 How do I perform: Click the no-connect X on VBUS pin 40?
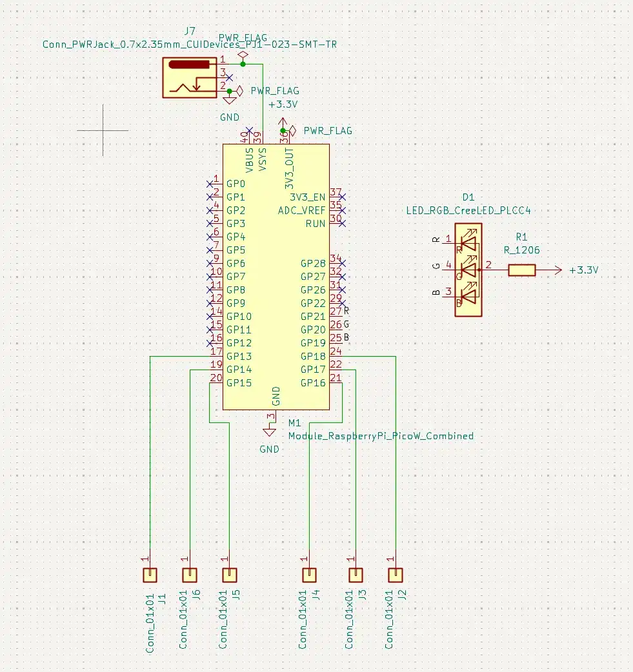click(250, 130)
